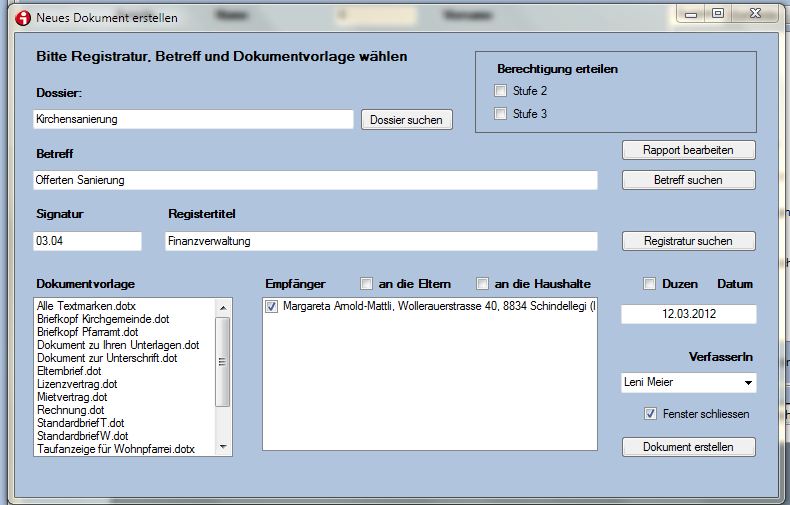Click the 'Registratur suchen' button
Image resolution: width=790 pixels, height=505 pixels.
click(688, 241)
